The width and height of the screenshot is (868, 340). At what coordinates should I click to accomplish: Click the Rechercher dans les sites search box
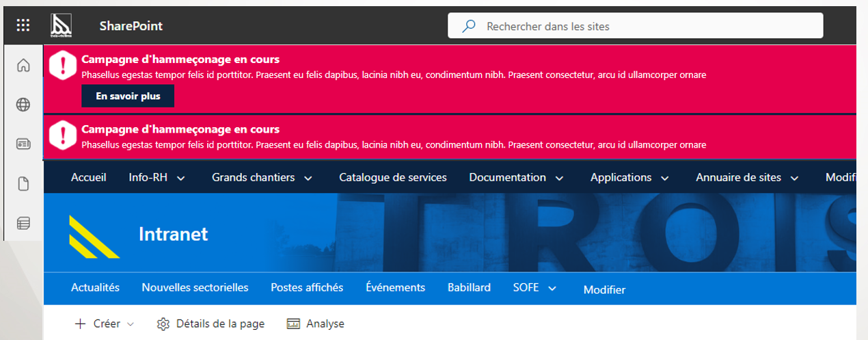pos(635,26)
